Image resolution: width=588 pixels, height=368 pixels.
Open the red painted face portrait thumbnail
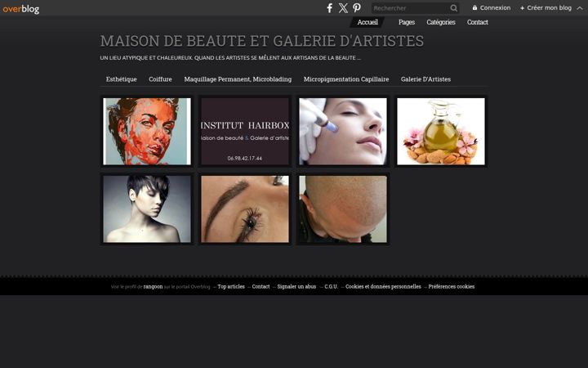coord(147,132)
